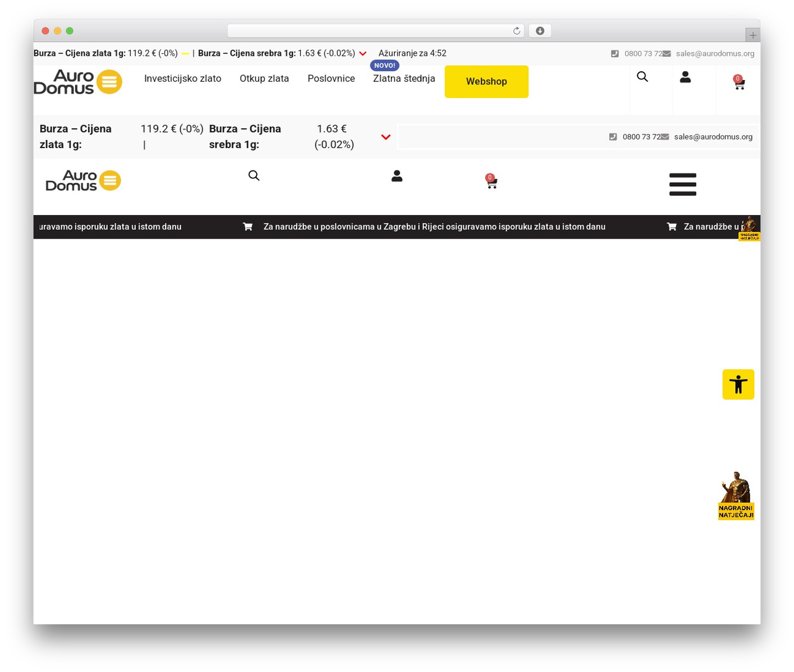Screen dimensions: 794x672
Task: Click the browser download icon
Action: pos(540,31)
